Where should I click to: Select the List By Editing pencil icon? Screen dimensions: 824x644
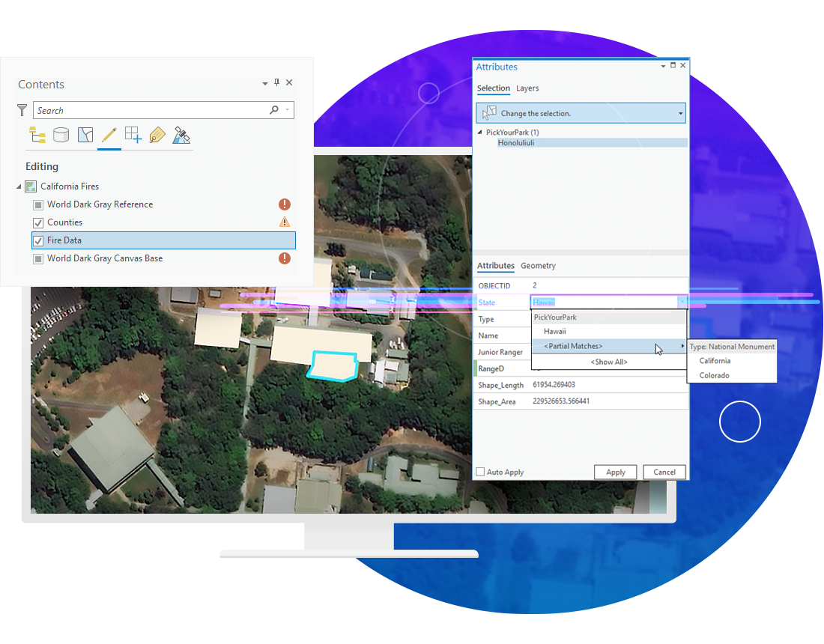pos(109,136)
